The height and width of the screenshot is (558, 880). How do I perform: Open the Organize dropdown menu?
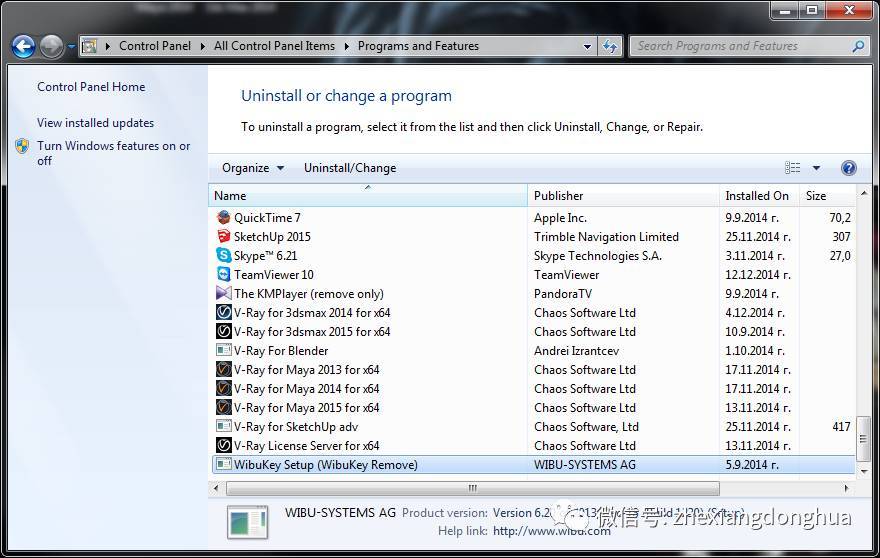[253, 168]
